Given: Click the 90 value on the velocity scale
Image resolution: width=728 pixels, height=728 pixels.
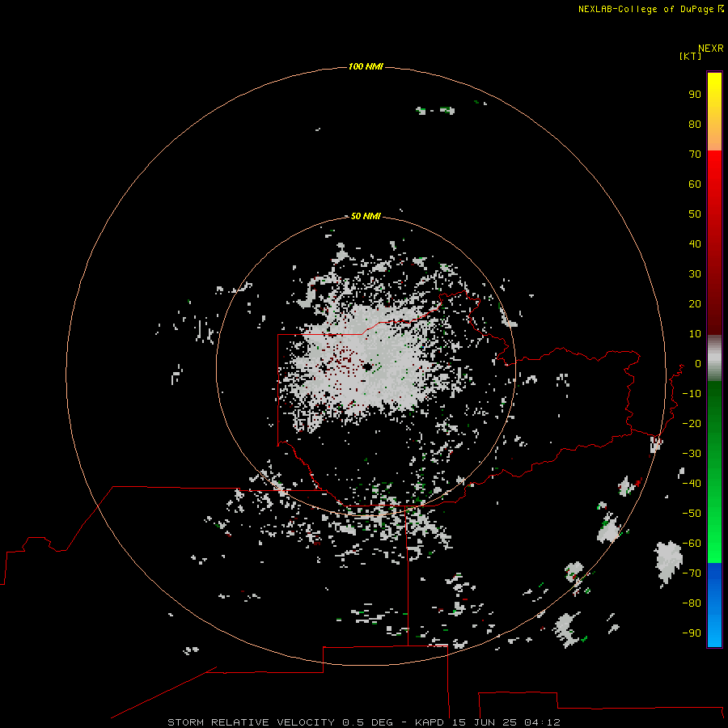Looking at the screenshot, I should pyautogui.click(x=695, y=95).
